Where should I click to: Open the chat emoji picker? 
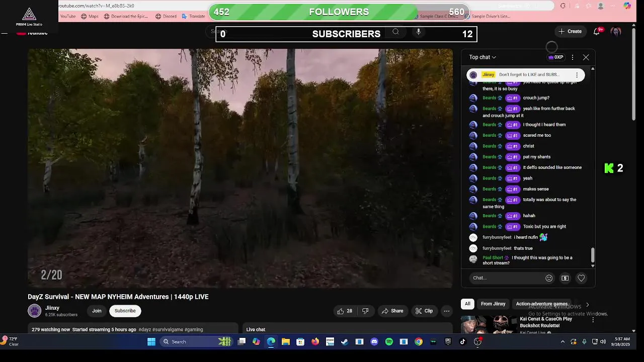click(x=549, y=278)
